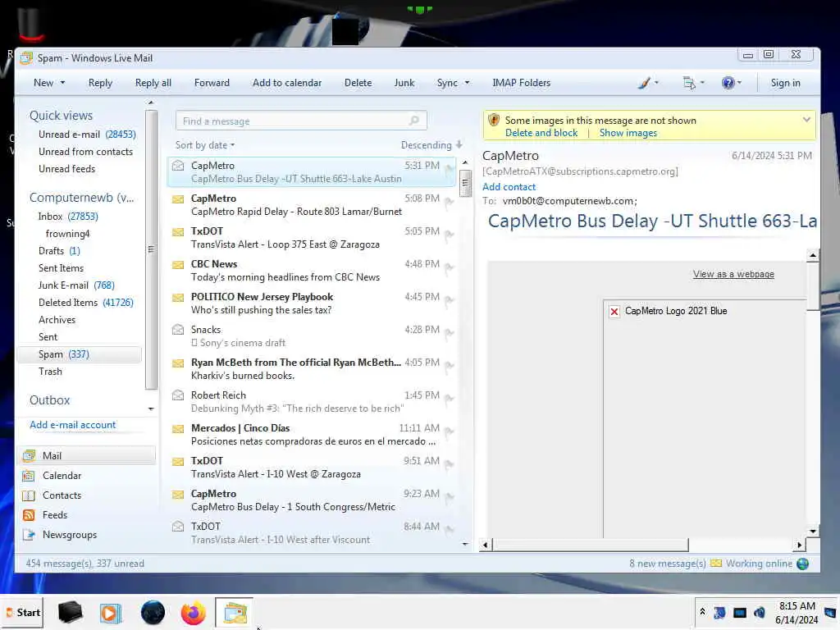Viewport: 840px width, 630px height.
Task: Click Add to calendar in the toolbar
Action: click(287, 83)
